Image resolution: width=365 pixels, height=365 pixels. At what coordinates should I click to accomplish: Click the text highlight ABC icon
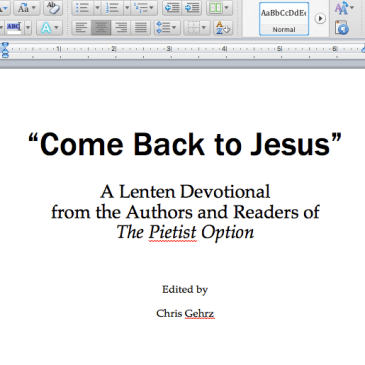pyautogui.click(x=14, y=27)
